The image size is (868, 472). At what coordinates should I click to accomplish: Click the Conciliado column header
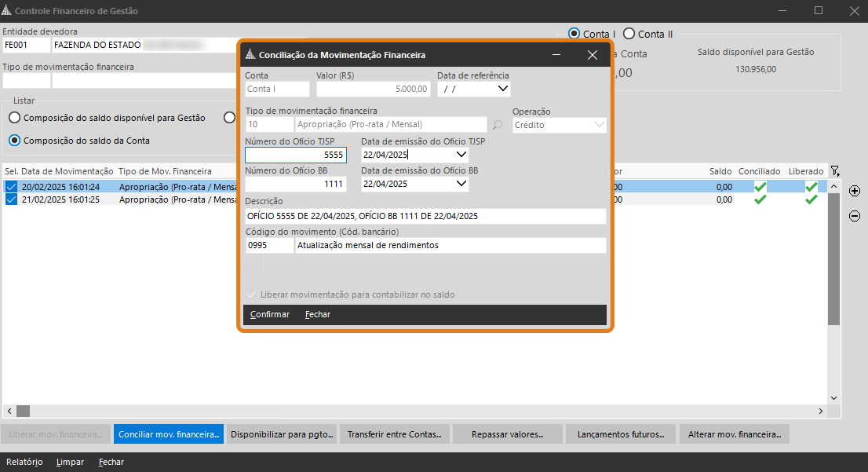(x=759, y=171)
